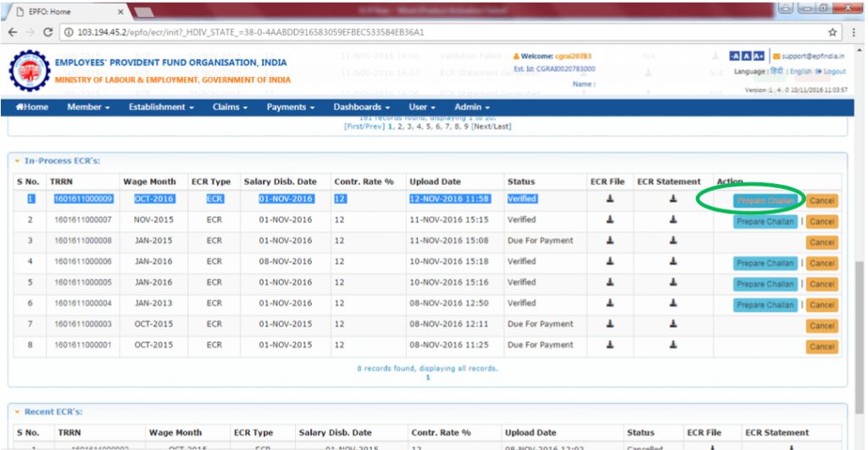868x450 pixels.
Task: Download ECR statement for TRRN 1601611000007
Action: (x=672, y=220)
